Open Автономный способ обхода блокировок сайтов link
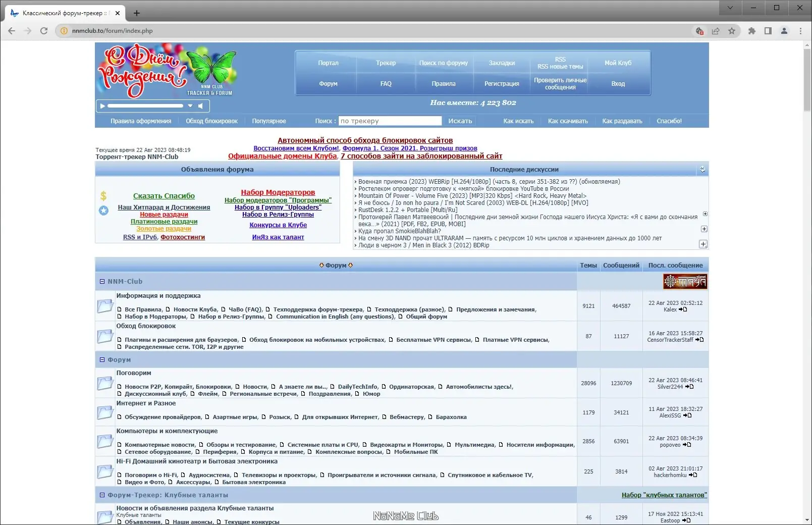 365,140
